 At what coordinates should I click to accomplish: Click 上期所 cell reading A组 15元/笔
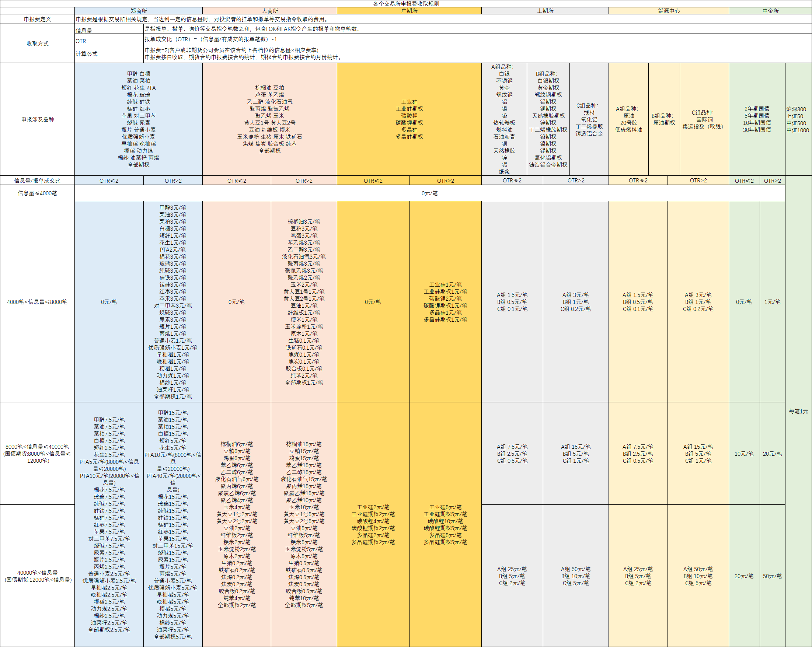click(x=576, y=454)
